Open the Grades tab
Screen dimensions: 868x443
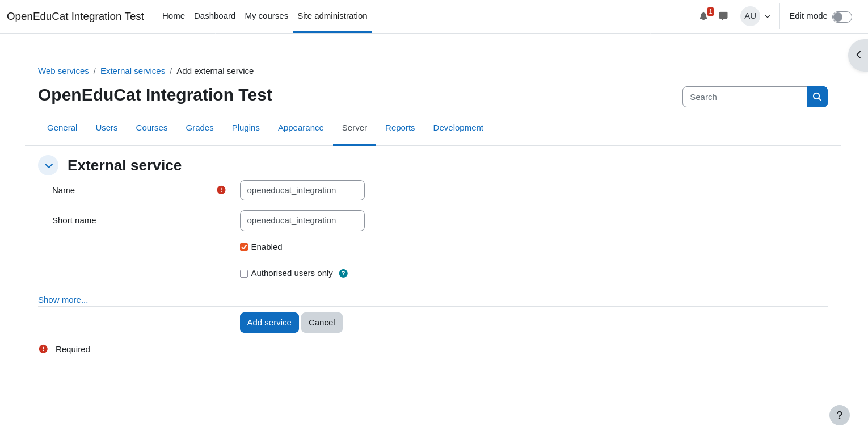point(200,128)
